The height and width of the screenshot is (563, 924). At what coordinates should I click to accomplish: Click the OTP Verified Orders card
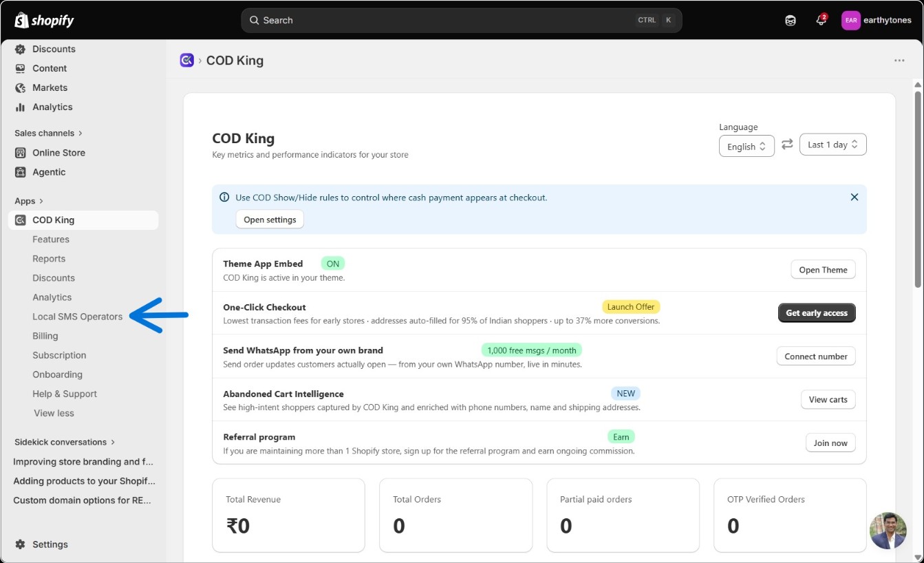[790, 516]
